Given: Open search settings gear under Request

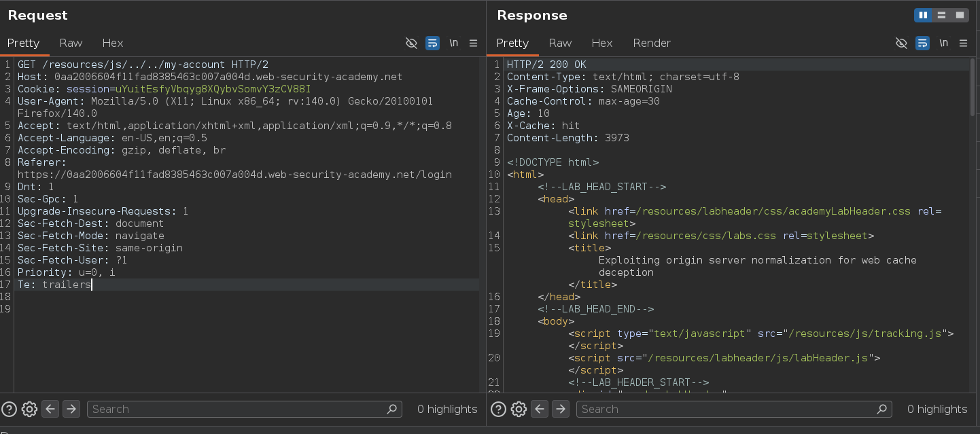Looking at the screenshot, I should point(29,409).
